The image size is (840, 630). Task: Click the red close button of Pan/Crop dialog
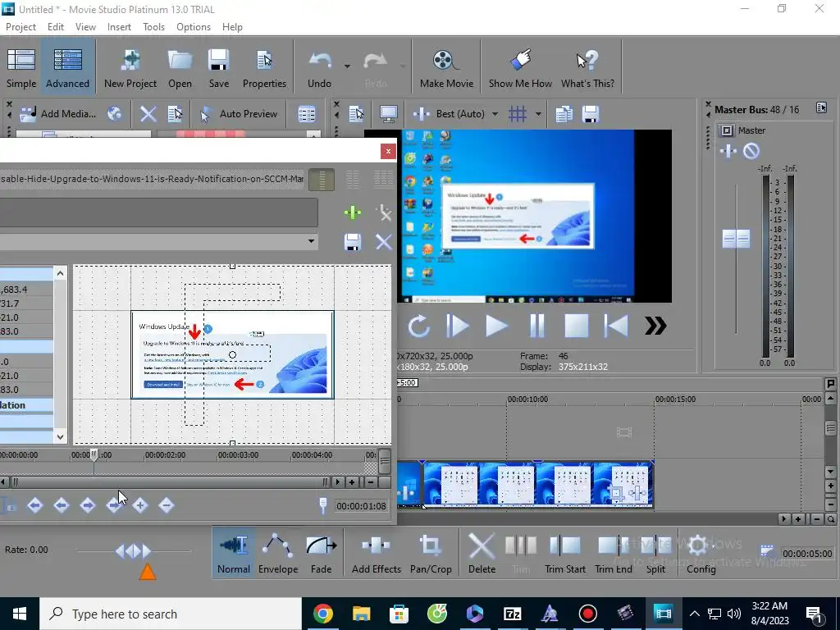coord(388,152)
